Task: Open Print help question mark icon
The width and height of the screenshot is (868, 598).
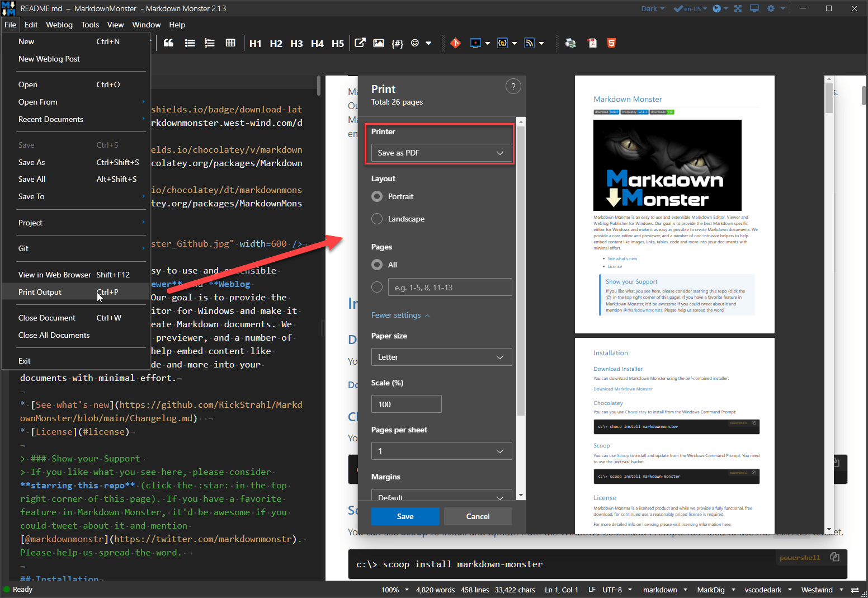Action: pos(513,86)
